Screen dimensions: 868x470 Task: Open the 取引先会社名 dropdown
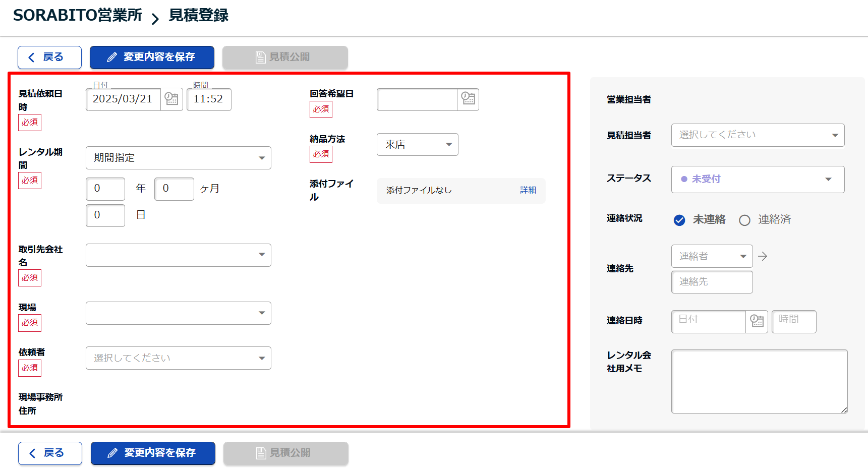click(x=179, y=255)
